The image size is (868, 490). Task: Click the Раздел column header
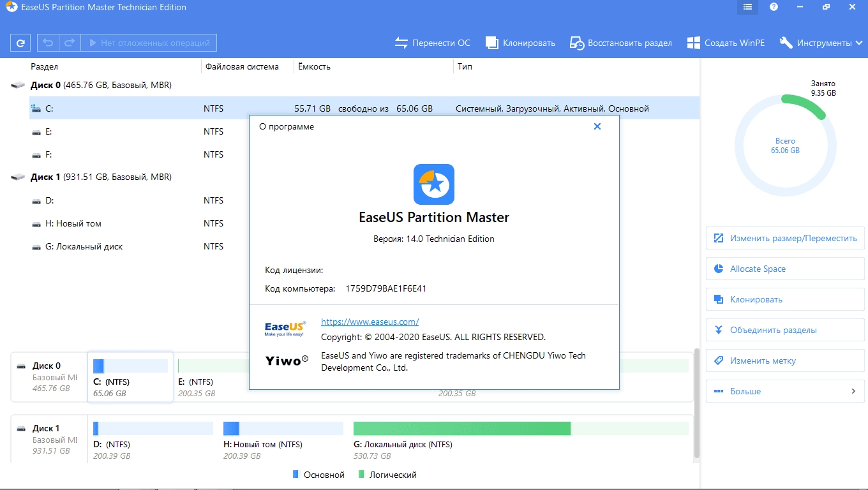click(x=44, y=66)
